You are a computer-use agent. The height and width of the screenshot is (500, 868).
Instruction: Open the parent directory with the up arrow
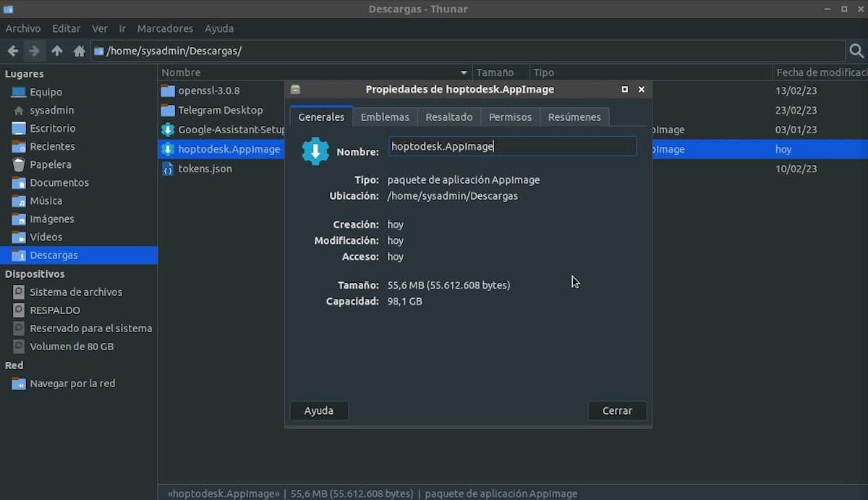(56, 51)
